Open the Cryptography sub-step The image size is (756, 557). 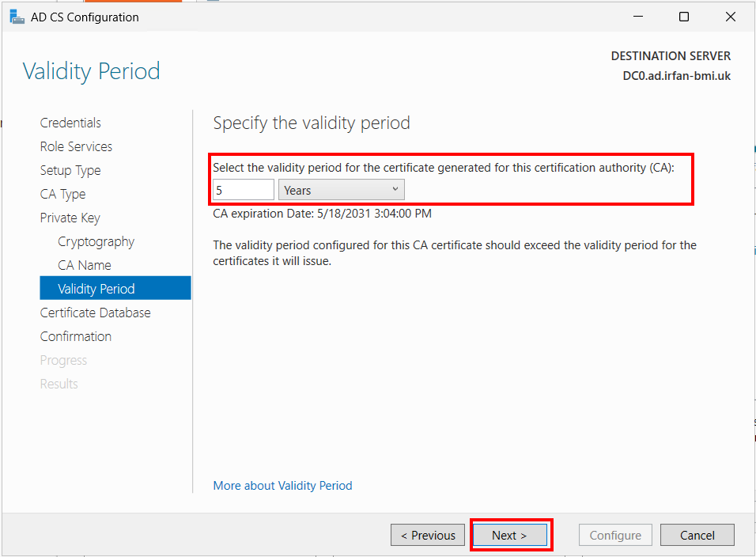pyautogui.click(x=96, y=241)
